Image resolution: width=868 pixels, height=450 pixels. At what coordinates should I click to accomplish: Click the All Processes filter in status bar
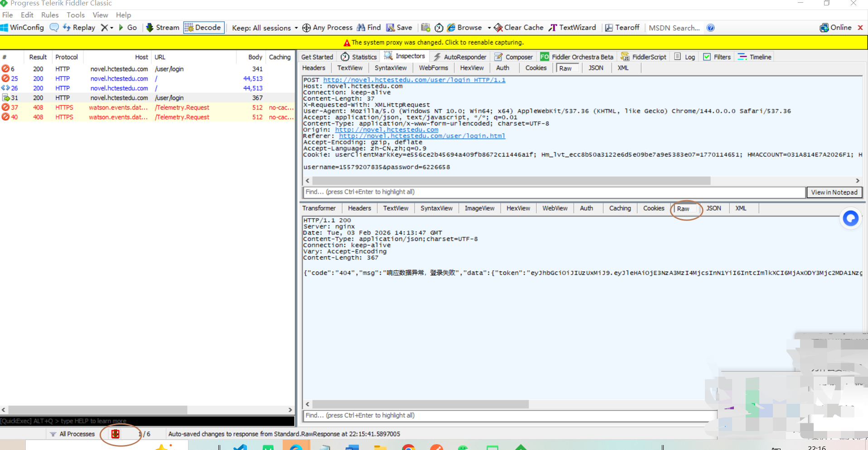72,434
